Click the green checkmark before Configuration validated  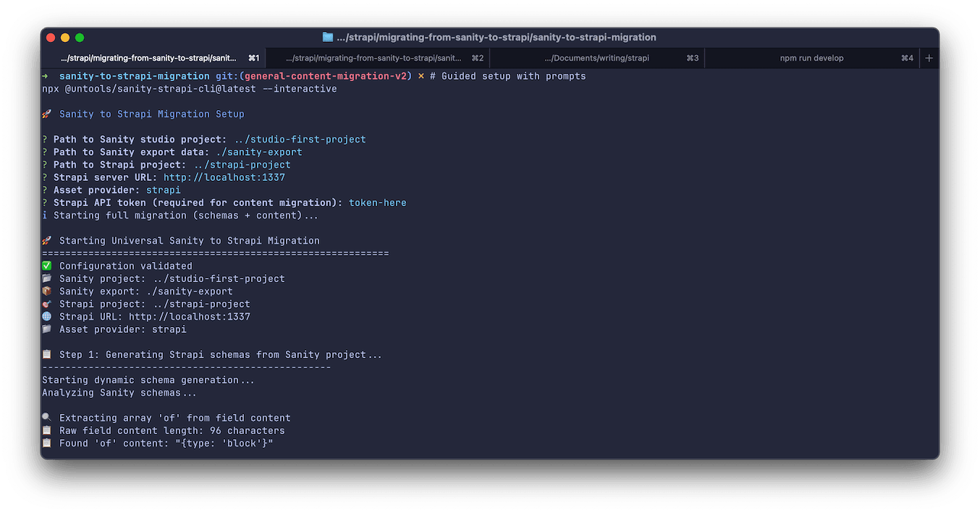pos(47,266)
